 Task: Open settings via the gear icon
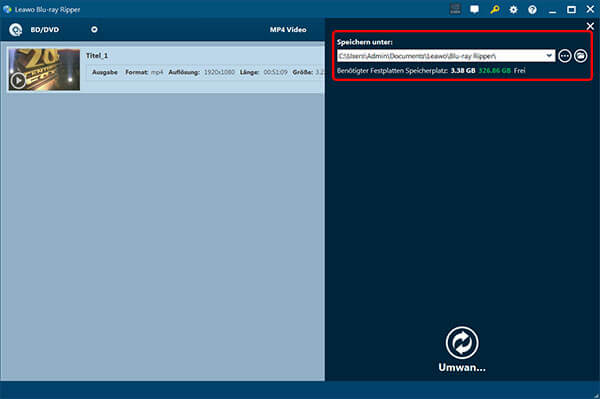click(x=514, y=10)
